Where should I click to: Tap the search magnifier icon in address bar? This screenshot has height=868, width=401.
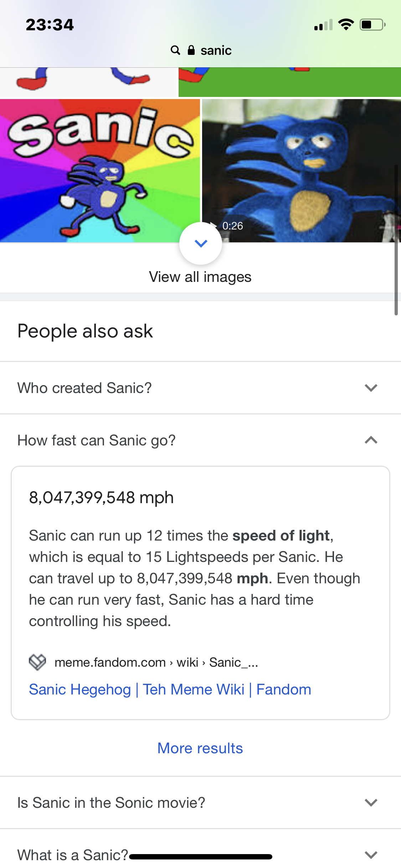coord(175,50)
